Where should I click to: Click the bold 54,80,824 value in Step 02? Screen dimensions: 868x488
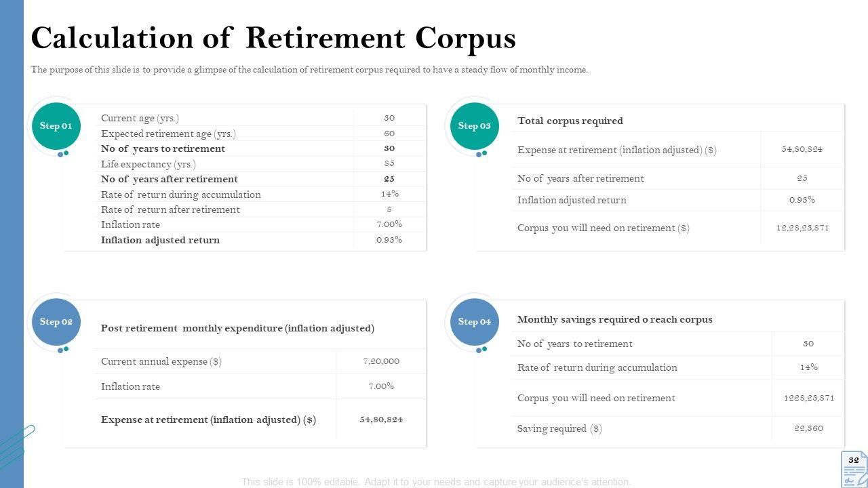point(381,420)
